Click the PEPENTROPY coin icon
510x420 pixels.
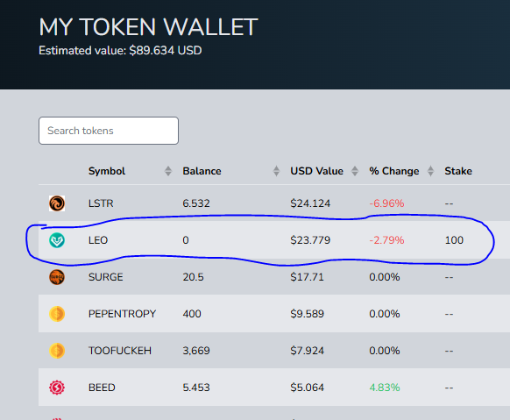[57, 314]
